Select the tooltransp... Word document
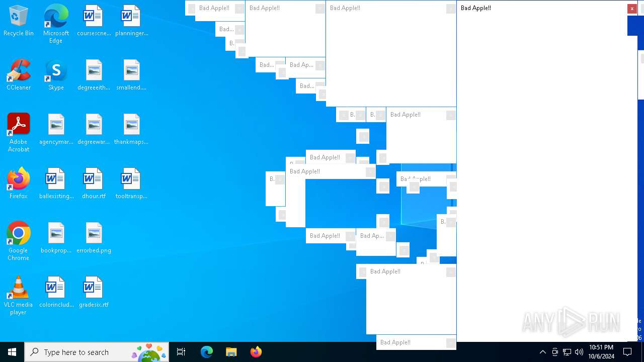The width and height of the screenshot is (644, 362). tap(131, 184)
